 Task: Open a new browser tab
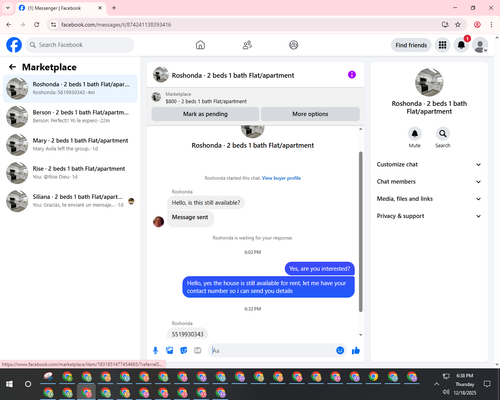(114, 8)
